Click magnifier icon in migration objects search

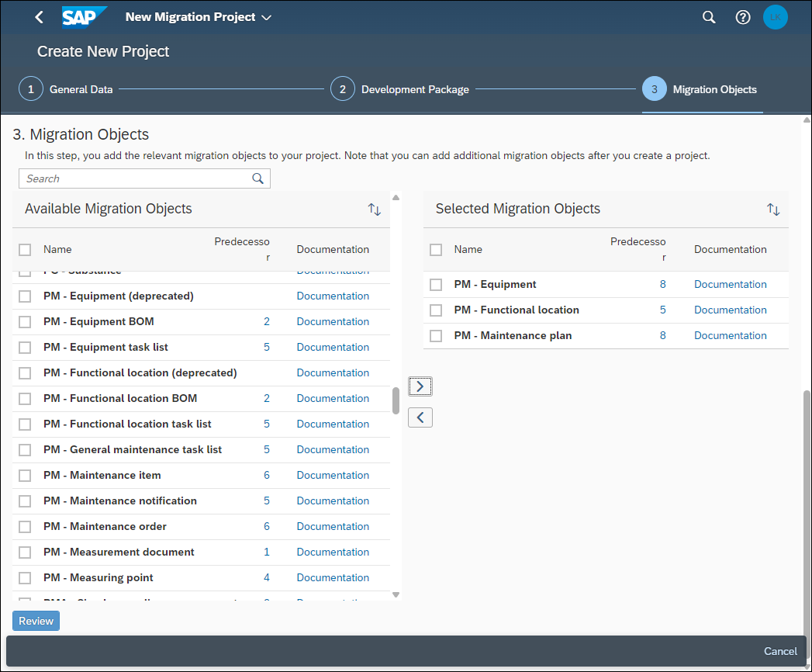point(257,178)
